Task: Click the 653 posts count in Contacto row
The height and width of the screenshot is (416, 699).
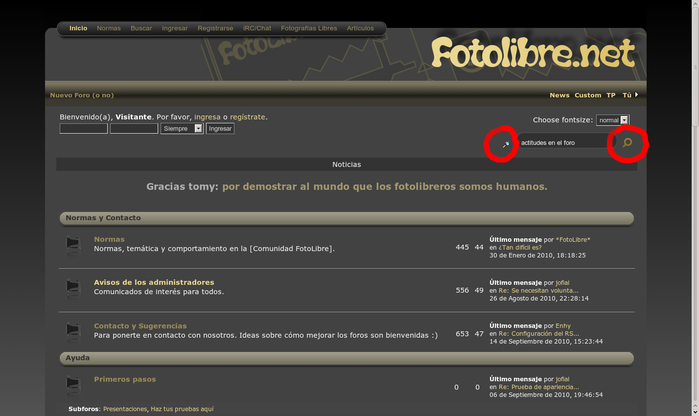Action: pyautogui.click(x=462, y=334)
